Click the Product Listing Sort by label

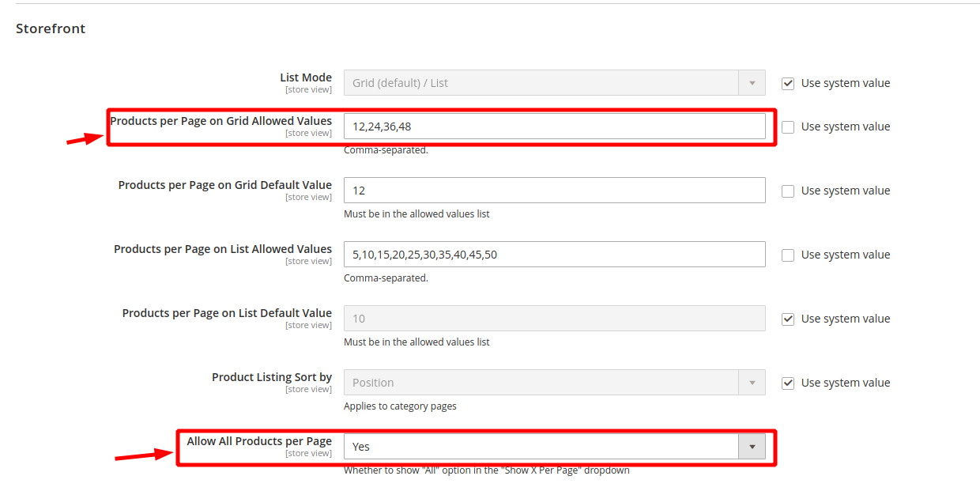point(272,377)
